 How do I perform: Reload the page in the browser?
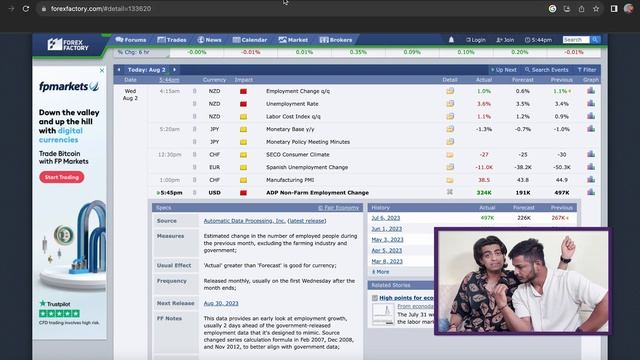[x=26, y=9]
